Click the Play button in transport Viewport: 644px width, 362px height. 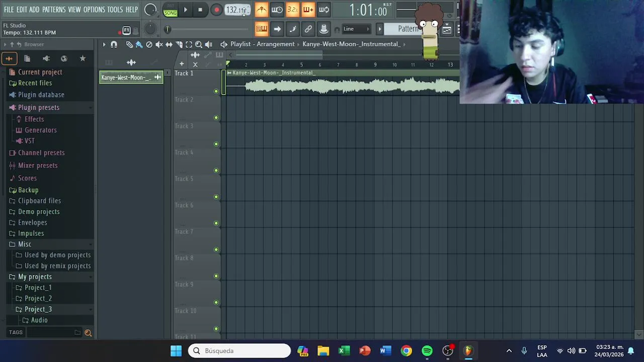pos(185,10)
